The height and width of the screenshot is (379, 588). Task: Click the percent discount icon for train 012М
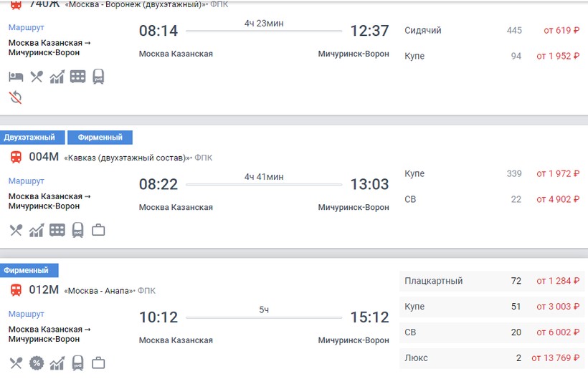[37, 363]
